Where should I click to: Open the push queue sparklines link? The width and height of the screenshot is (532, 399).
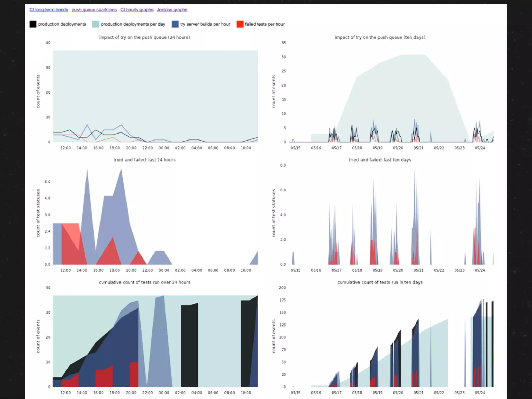(x=94, y=10)
